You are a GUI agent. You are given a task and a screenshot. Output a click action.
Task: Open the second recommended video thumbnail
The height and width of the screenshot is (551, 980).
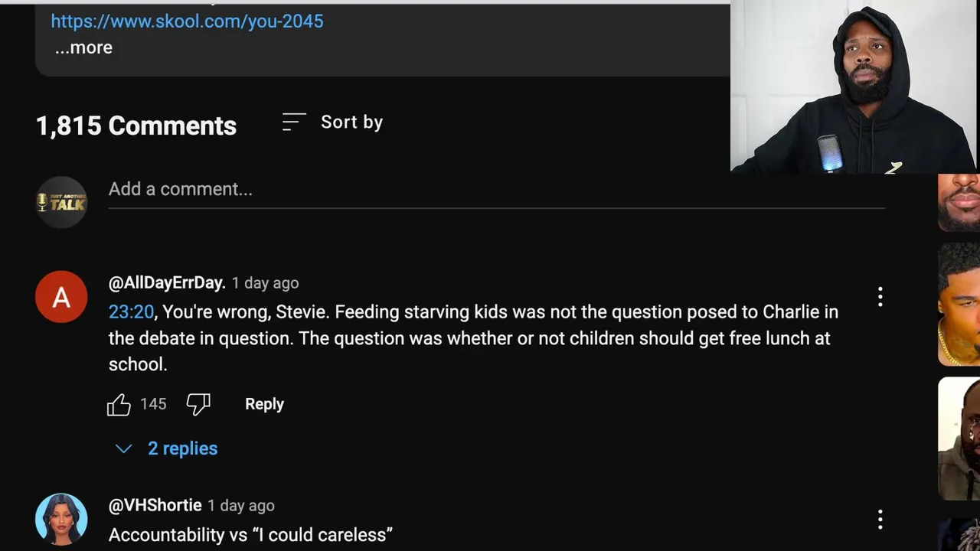tap(959, 305)
